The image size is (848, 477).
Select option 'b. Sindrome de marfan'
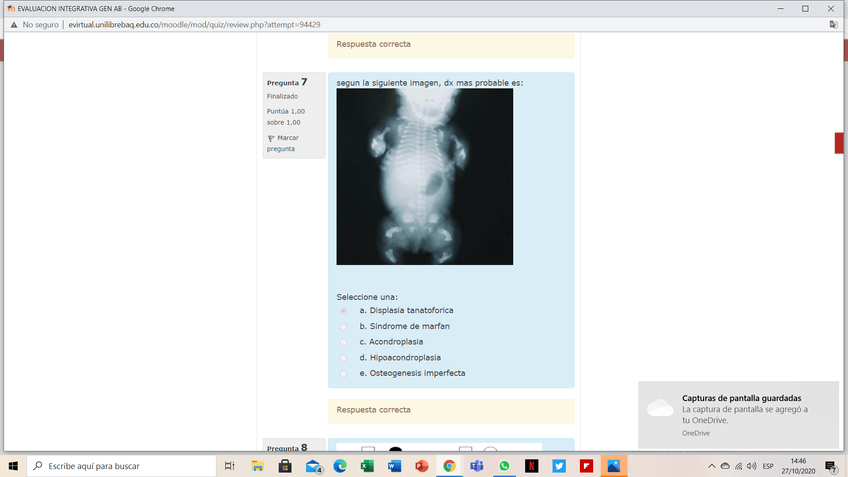point(343,327)
